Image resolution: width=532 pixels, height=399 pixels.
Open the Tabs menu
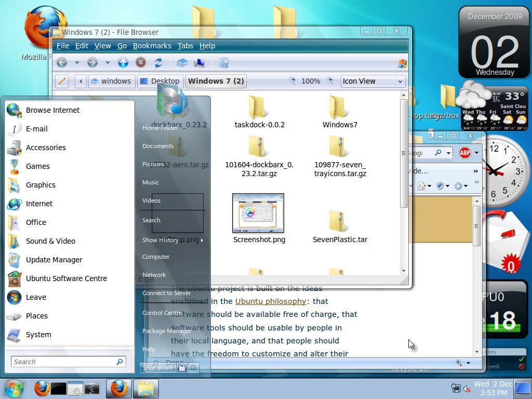185,46
